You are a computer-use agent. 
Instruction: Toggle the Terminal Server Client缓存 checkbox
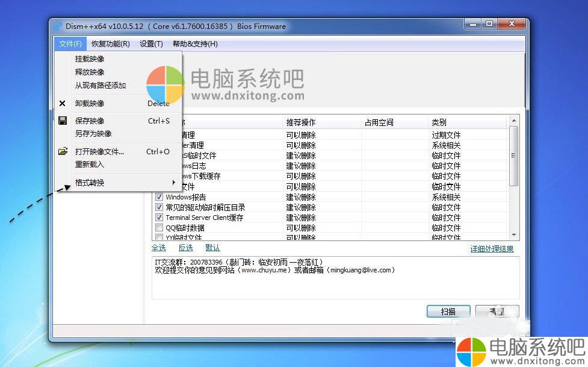pos(159,218)
